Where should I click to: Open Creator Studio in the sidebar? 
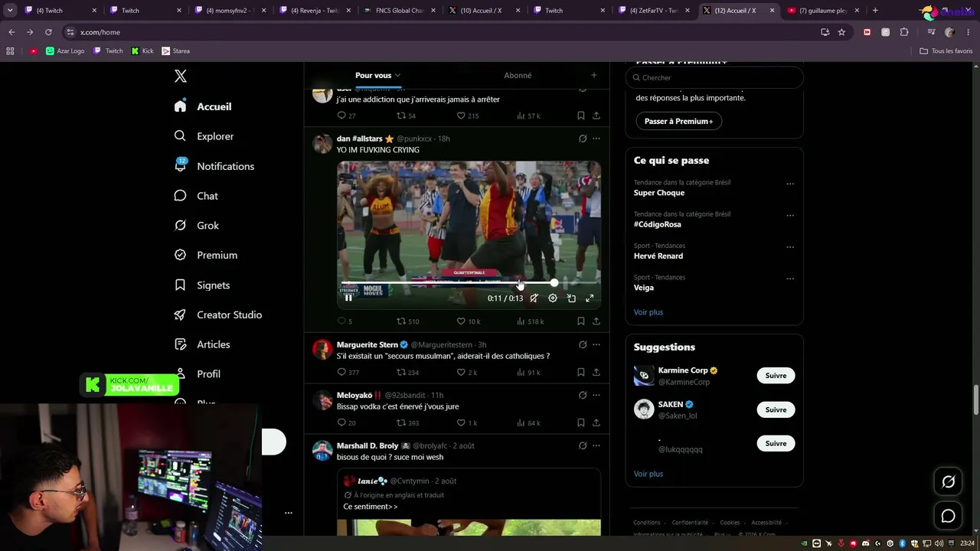[218, 315]
